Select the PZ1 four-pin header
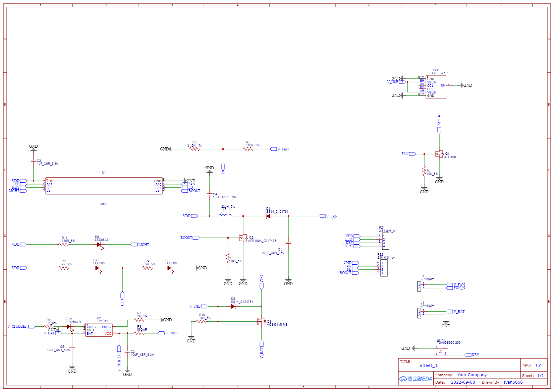The width and height of the screenshot is (554, 392). click(386, 241)
